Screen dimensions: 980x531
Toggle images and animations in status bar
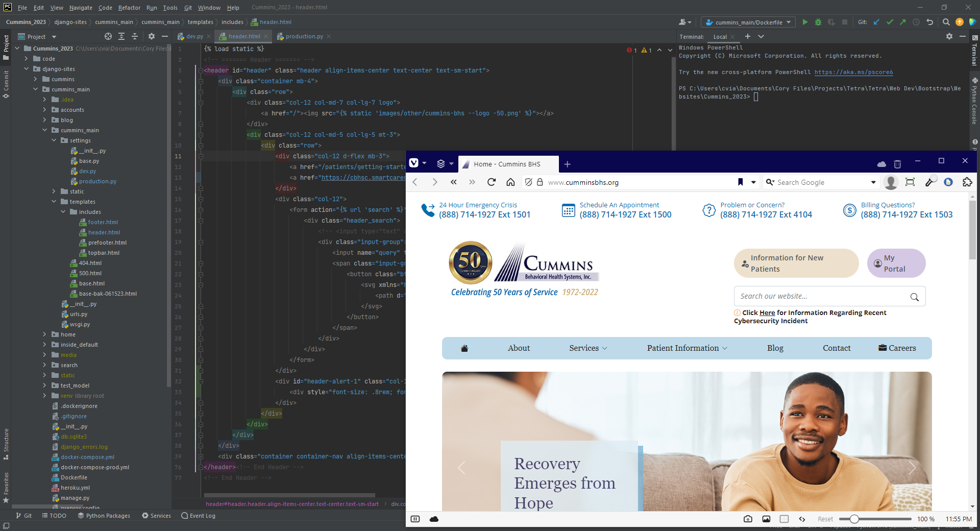[x=766, y=519]
